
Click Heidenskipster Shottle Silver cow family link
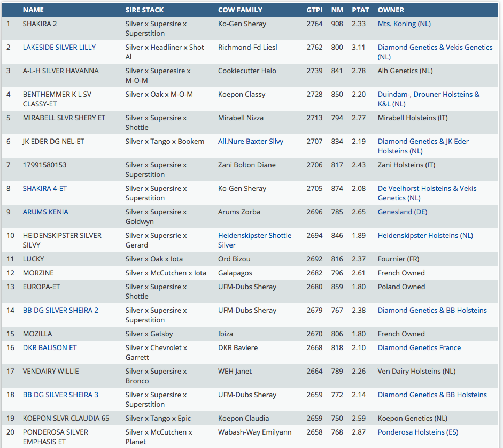tap(254, 235)
